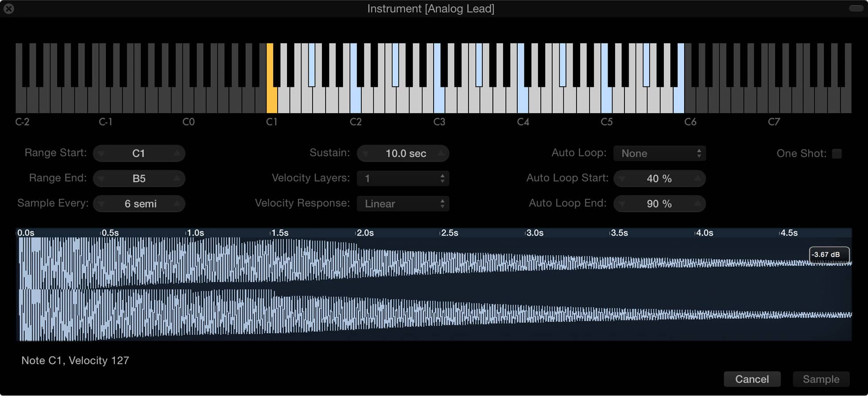Increase Auto Loop End percentage arrow
Screen dimensions: 868x396
[x=698, y=204]
